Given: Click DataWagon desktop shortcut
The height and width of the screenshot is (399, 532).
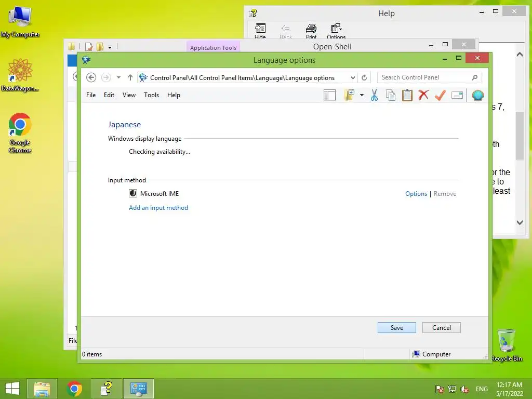Looking at the screenshot, I should click(20, 75).
